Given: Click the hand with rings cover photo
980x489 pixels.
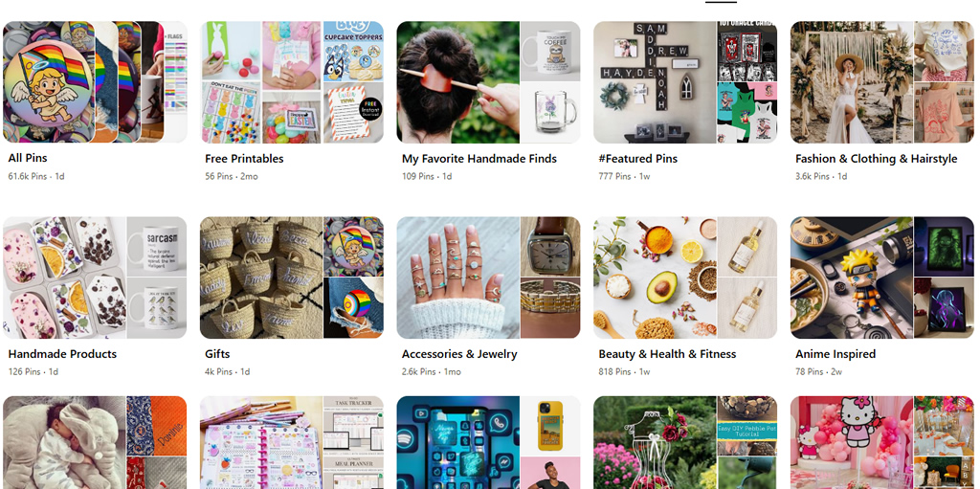Looking at the screenshot, I should coord(458,278).
